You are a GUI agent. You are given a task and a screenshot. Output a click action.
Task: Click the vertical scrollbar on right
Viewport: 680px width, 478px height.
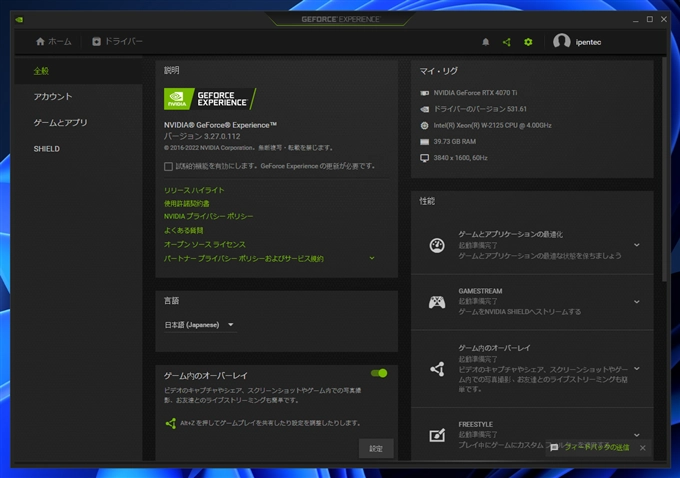pos(664,169)
